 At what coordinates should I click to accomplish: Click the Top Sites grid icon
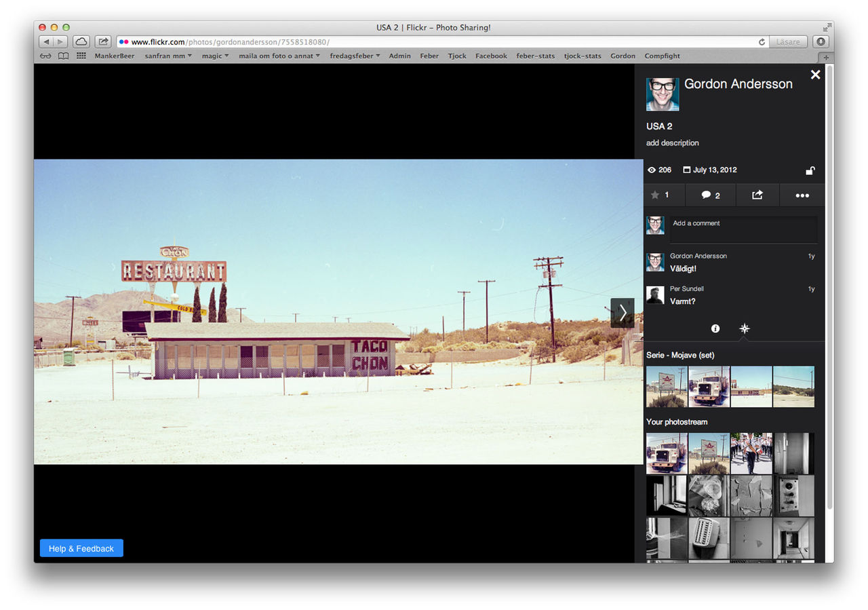(x=81, y=56)
